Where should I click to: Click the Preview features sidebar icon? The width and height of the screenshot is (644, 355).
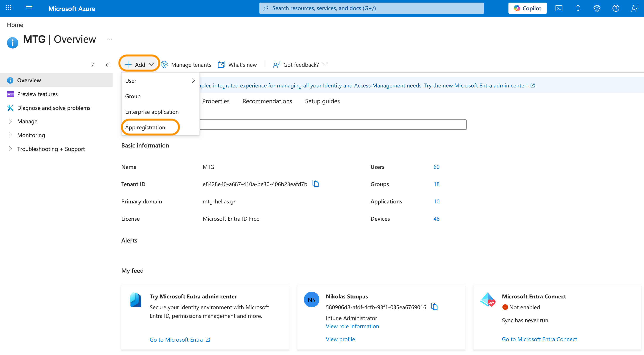(10, 94)
